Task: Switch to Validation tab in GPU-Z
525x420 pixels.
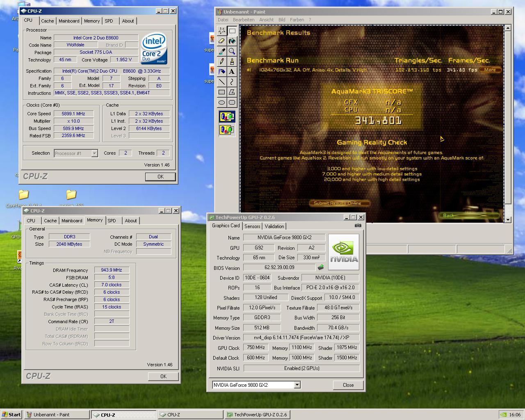Action: [274, 226]
